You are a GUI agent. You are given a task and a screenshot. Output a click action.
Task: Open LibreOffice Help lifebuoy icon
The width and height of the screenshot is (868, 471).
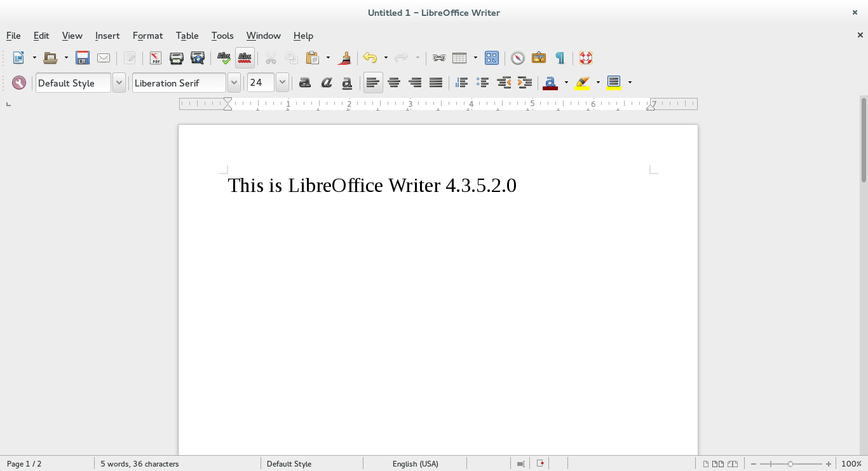click(586, 58)
